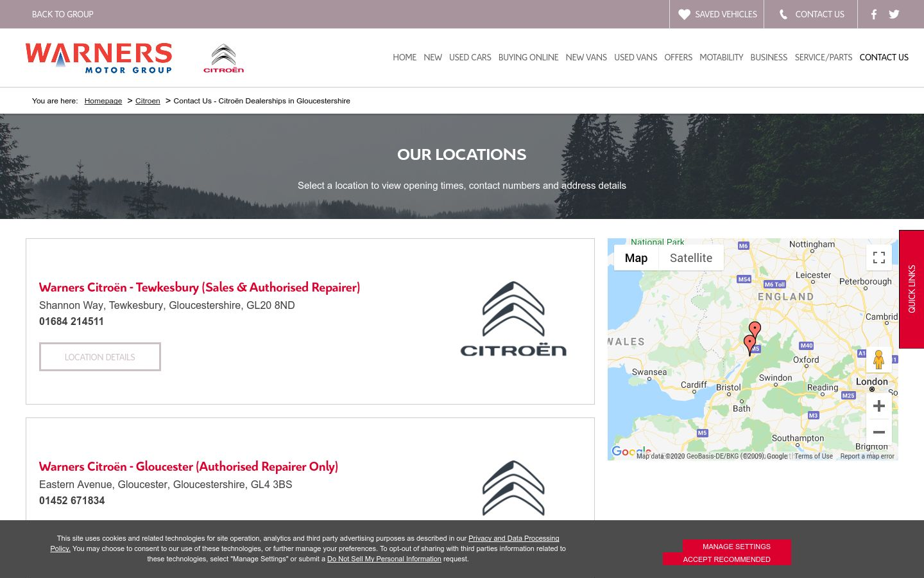Open Warners Citroën Gloucester heading link
The height and width of the screenshot is (578, 924).
coord(189,466)
